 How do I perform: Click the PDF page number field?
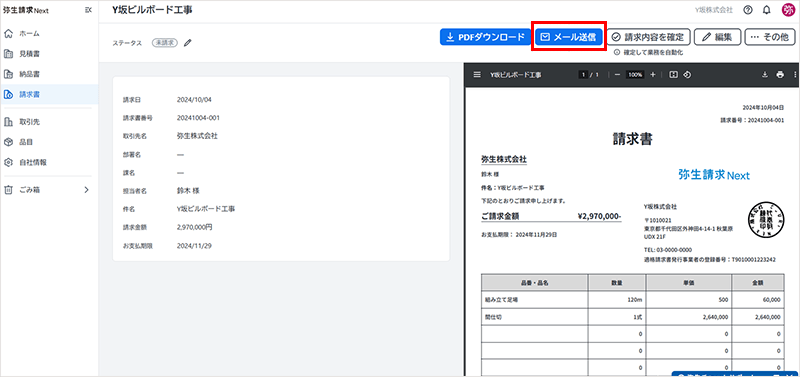pos(582,74)
